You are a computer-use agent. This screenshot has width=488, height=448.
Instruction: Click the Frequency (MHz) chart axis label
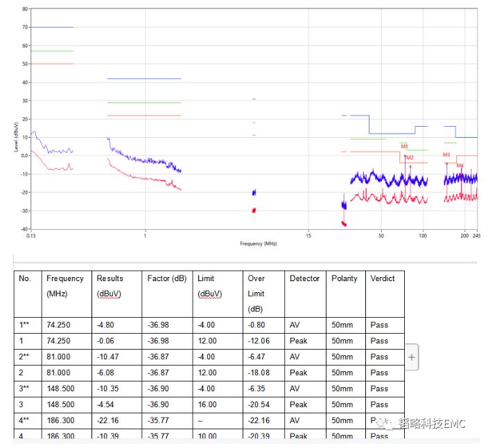pos(259,244)
